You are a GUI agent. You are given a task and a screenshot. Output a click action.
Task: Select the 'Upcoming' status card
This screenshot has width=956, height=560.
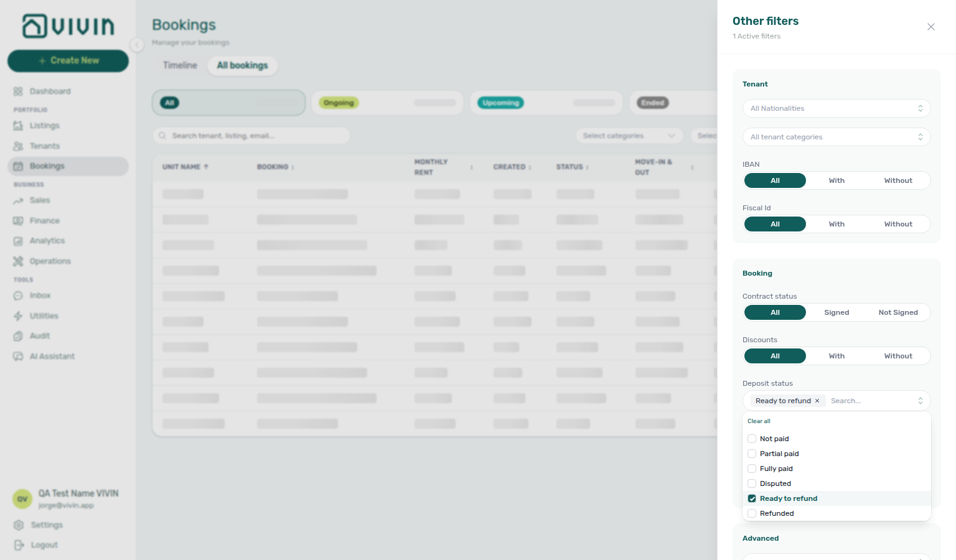pyautogui.click(x=546, y=103)
